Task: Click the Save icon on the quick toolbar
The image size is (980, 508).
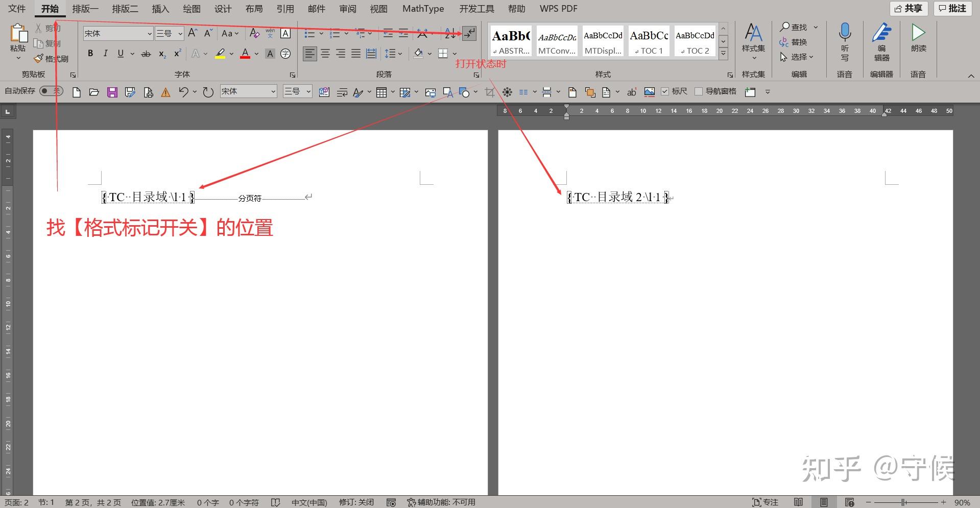Action: tap(112, 92)
